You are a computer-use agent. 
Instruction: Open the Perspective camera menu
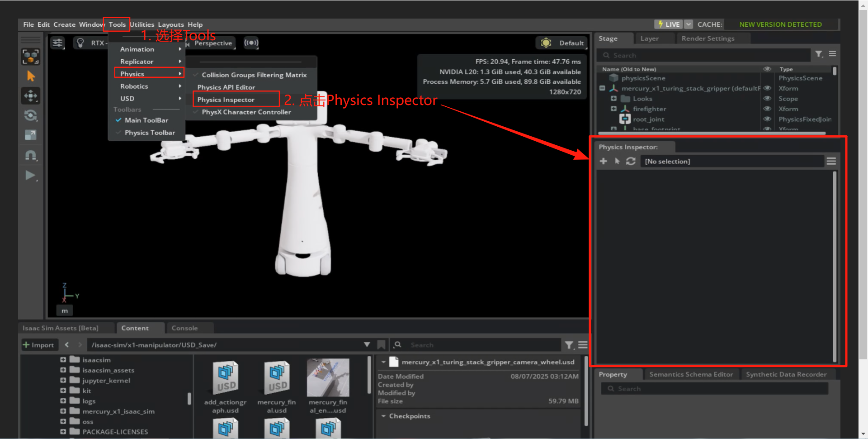point(213,43)
